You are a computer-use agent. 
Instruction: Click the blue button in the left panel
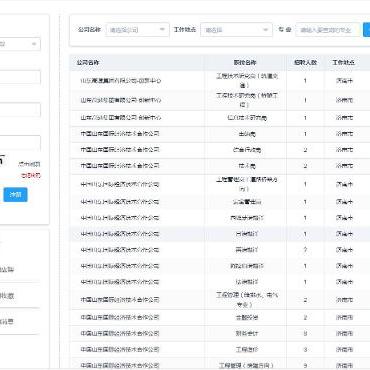[x=16, y=195]
